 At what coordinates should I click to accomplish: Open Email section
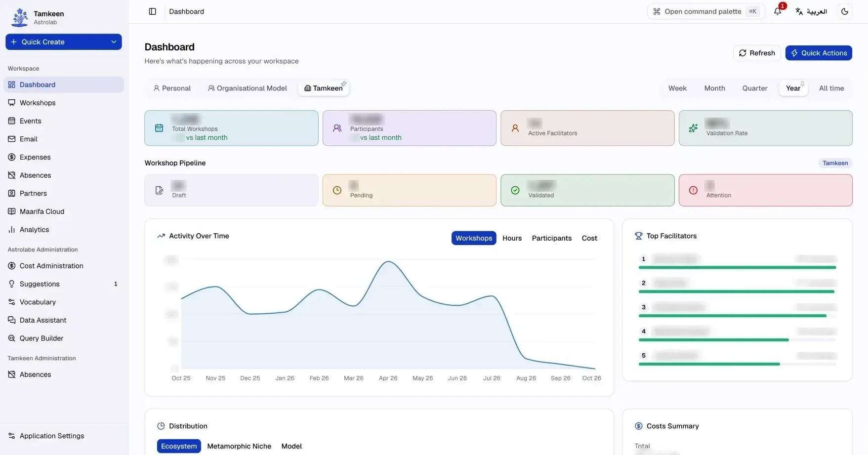point(64,139)
